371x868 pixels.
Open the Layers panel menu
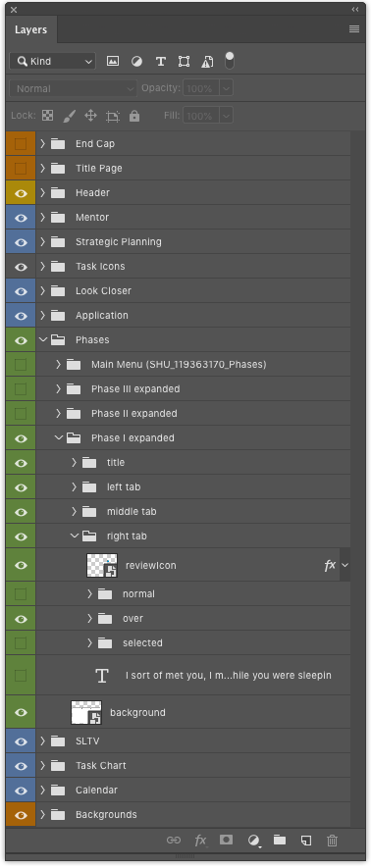pyautogui.click(x=354, y=29)
